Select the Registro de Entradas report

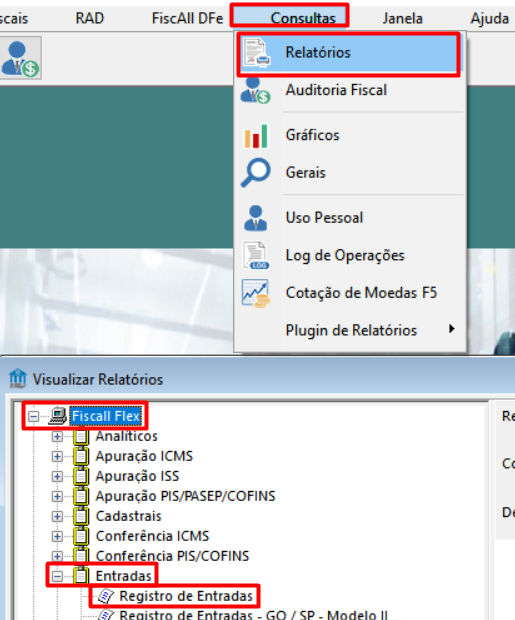coord(186,596)
